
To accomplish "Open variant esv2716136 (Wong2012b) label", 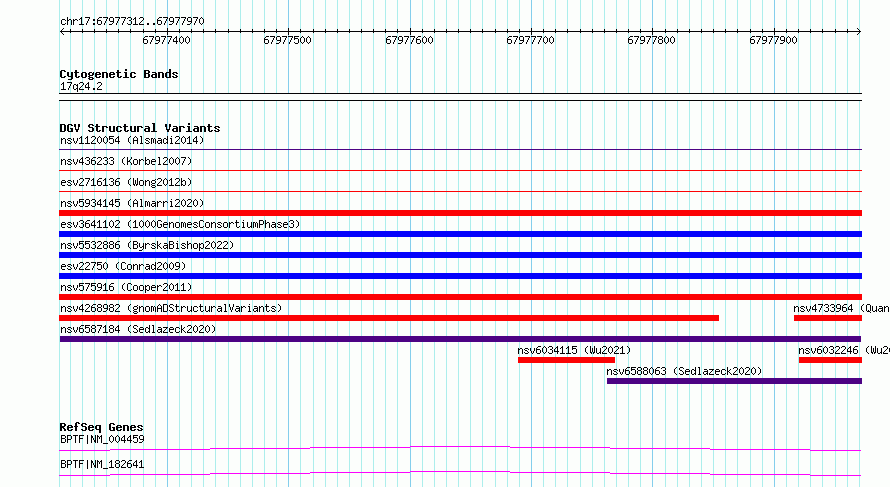I will coord(126,182).
